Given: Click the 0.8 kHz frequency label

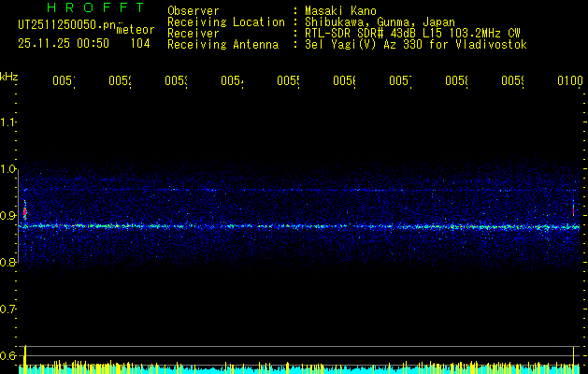Looking at the screenshot, I should click(x=7, y=262).
